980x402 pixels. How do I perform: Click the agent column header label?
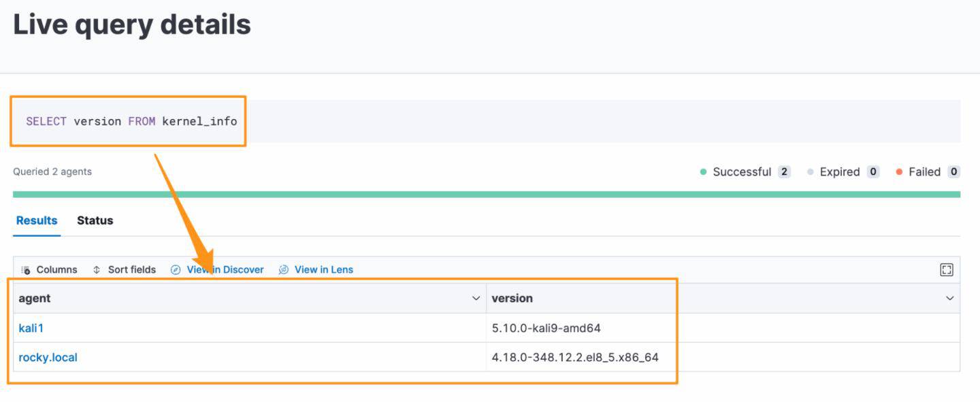(35, 299)
